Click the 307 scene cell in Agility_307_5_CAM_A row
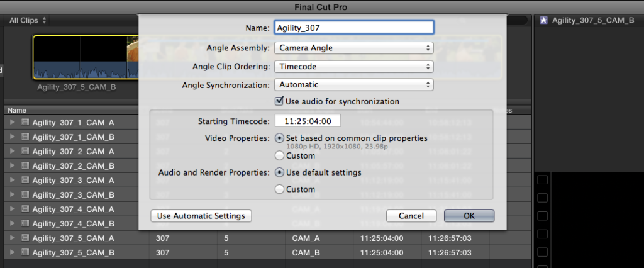Image resolution: width=644 pixels, height=268 pixels. click(x=162, y=238)
